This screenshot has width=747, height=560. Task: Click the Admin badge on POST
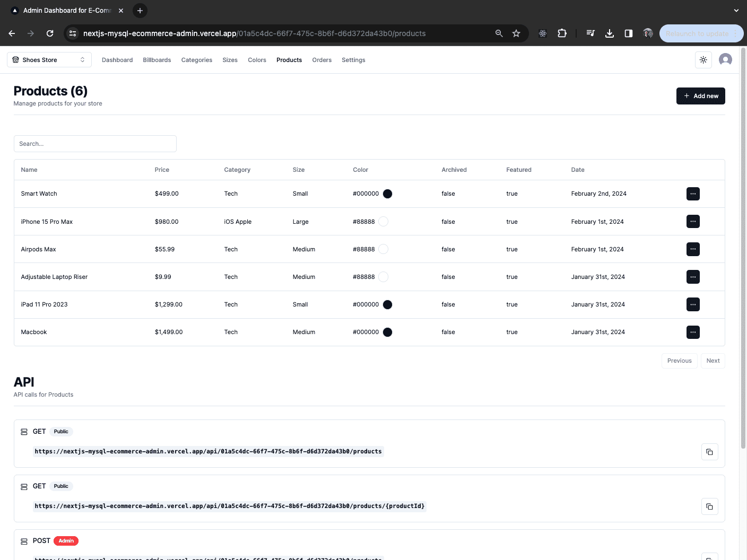point(66,541)
